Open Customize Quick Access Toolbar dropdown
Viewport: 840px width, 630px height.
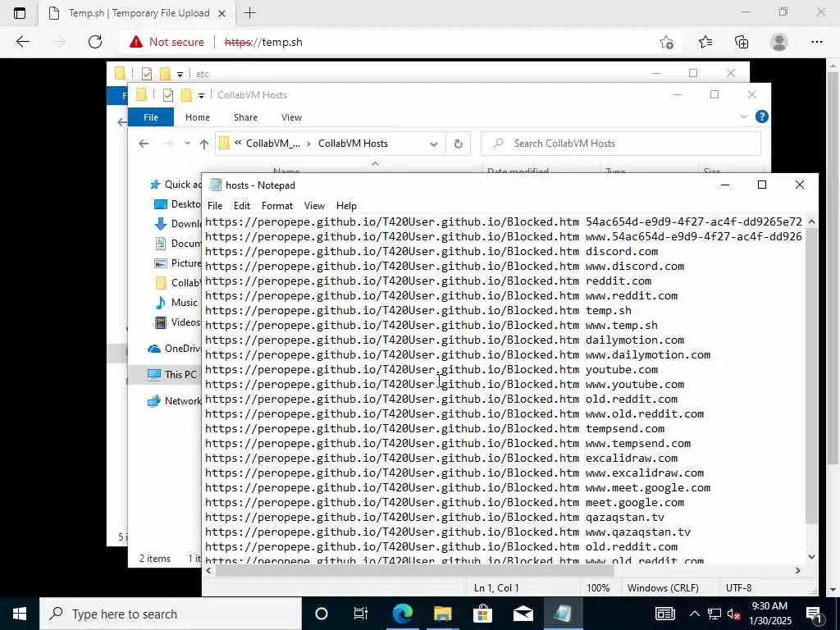click(201, 95)
